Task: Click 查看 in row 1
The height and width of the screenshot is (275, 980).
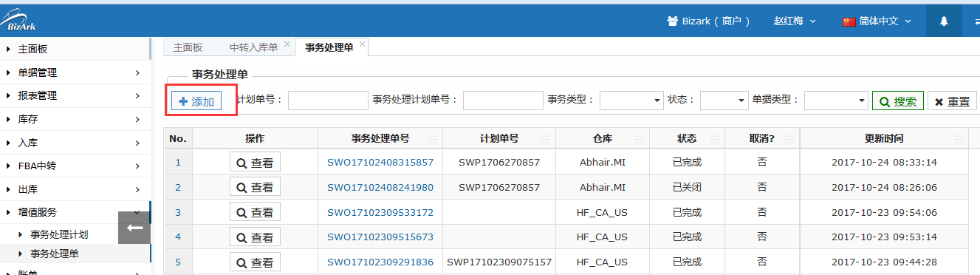Action: 255,162
